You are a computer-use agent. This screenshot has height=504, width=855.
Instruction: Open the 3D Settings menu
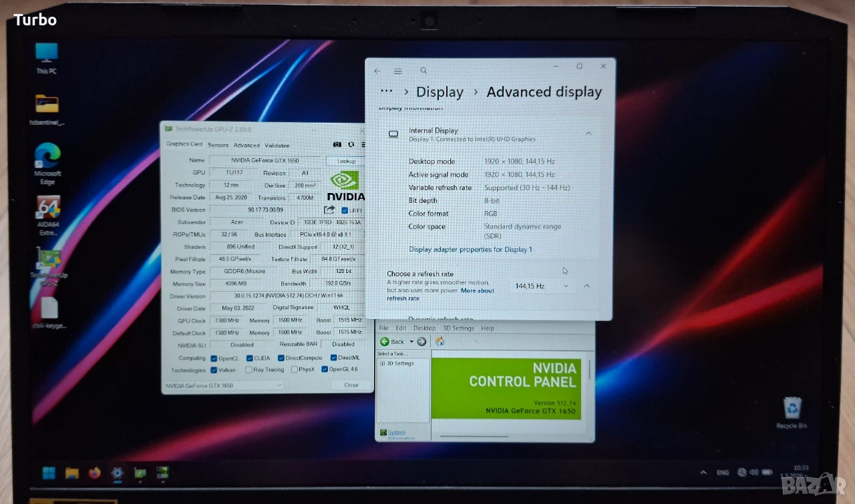(459, 328)
